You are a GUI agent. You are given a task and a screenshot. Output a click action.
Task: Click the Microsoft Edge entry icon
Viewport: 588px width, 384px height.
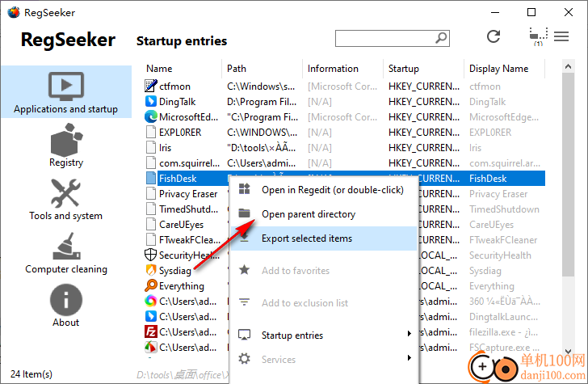[151, 116]
